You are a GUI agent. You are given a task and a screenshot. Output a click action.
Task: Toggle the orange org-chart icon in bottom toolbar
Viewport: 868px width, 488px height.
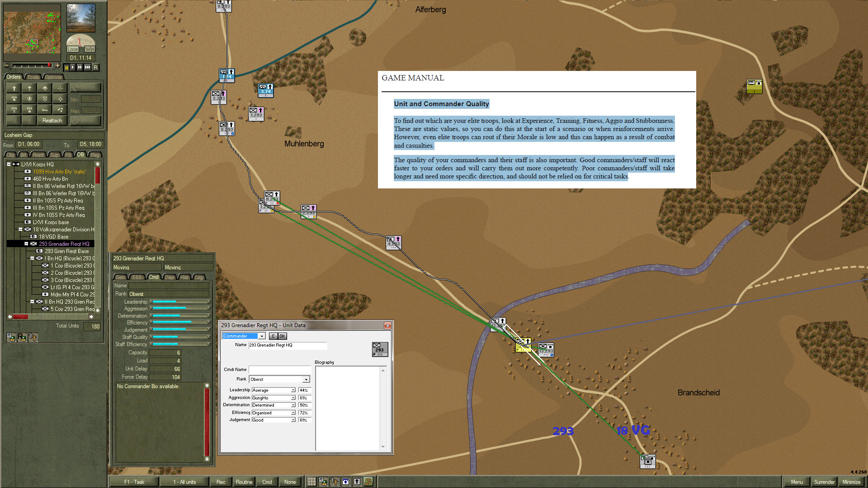click(x=368, y=482)
